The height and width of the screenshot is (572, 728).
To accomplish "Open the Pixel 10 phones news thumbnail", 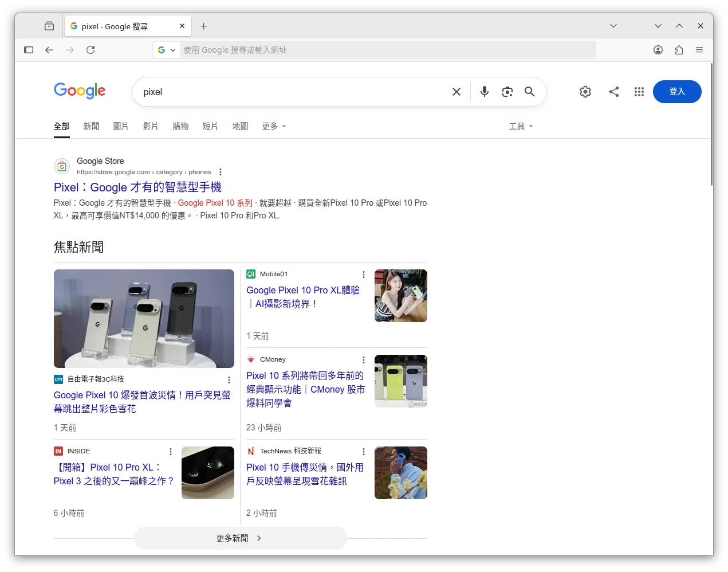I will pos(144,319).
